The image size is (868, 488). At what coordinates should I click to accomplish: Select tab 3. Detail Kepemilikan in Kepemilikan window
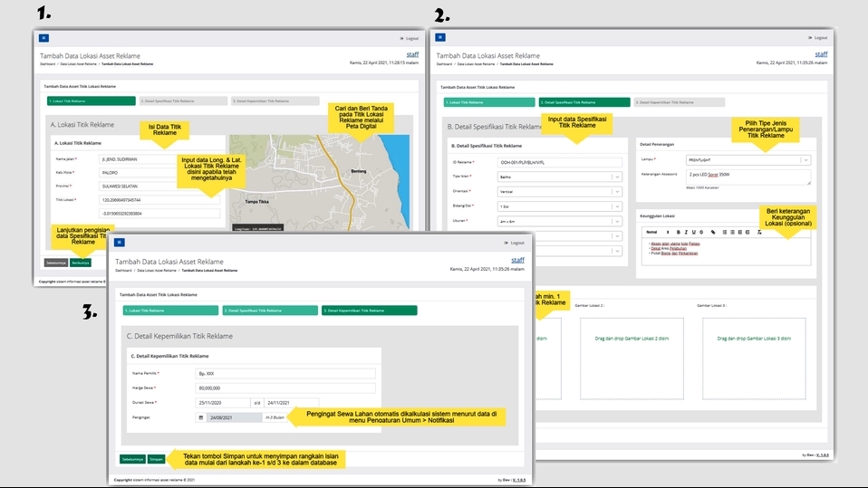370,311
